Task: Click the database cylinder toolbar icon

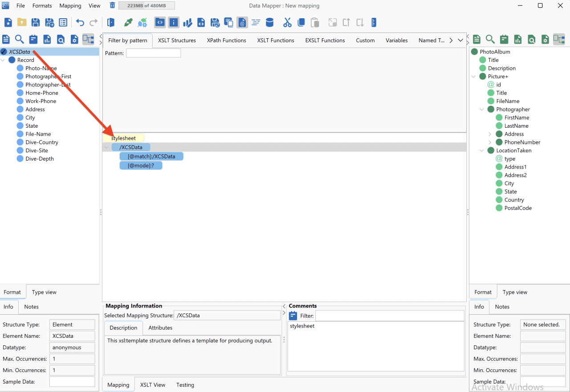Action: click(269, 22)
